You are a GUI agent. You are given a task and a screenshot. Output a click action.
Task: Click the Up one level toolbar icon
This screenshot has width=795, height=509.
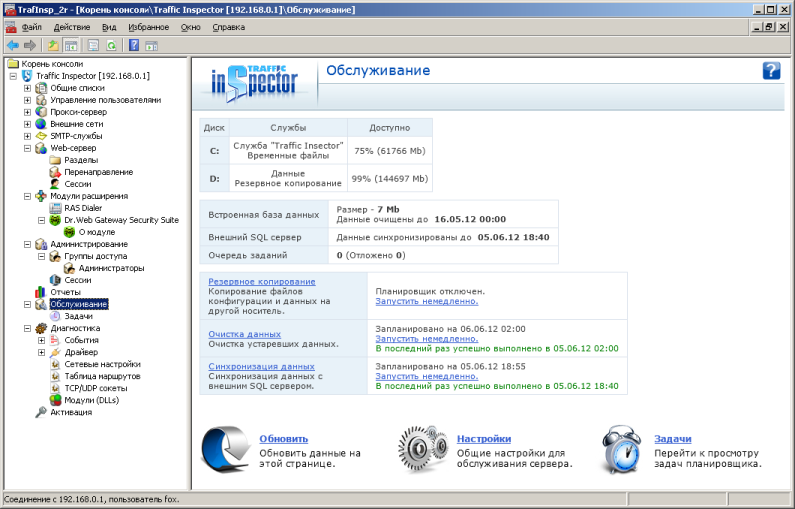(x=53, y=46)
